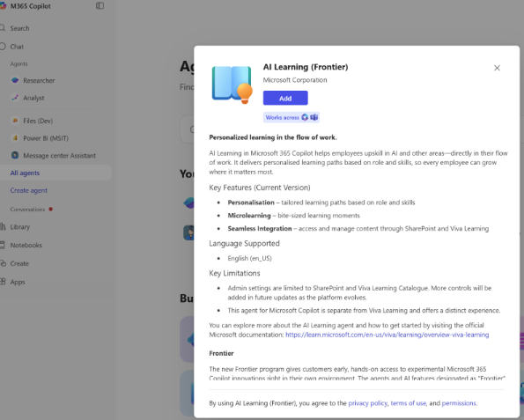Click the Library books icon
This screenshot has height=420, width=524.
[3, 226]
